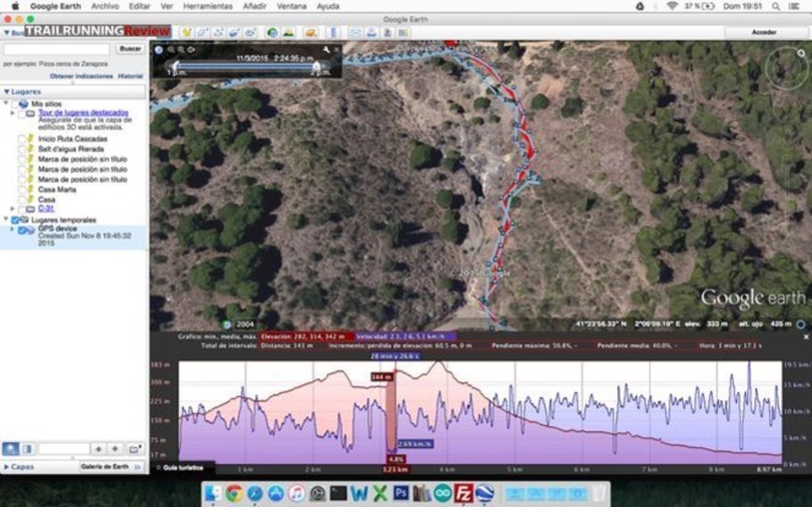Click the time slider zoom out magnifier
The width and height of the screenshot is (812, 507).
[x=170, y=50]
